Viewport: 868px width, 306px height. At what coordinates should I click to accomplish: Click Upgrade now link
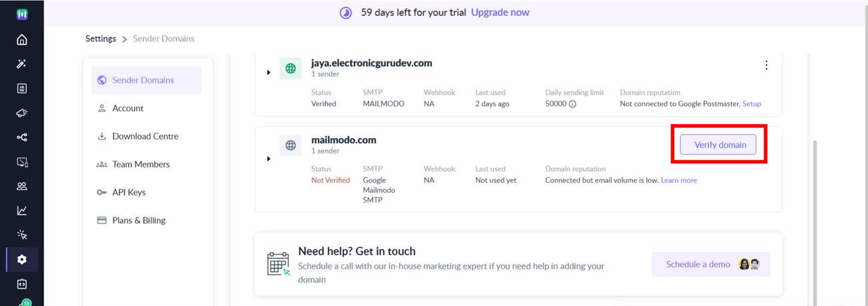pos(500,13)
